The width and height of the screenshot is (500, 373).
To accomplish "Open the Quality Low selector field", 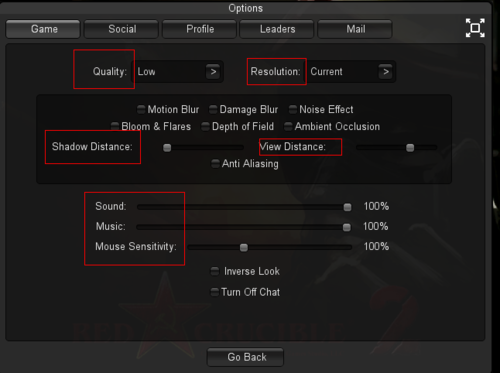I will coord(179,72).
